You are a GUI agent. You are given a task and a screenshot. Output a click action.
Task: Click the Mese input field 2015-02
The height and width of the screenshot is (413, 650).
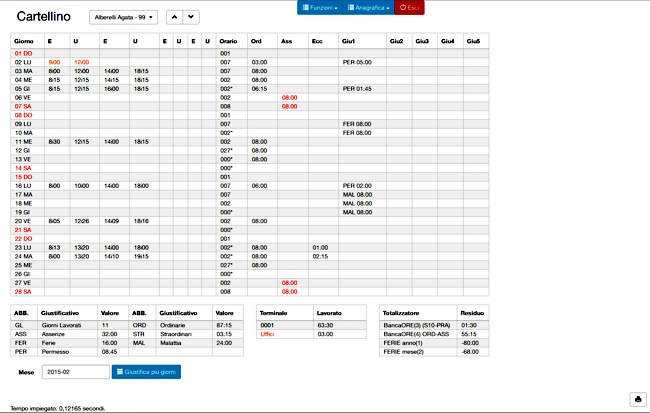click(75, 372)
